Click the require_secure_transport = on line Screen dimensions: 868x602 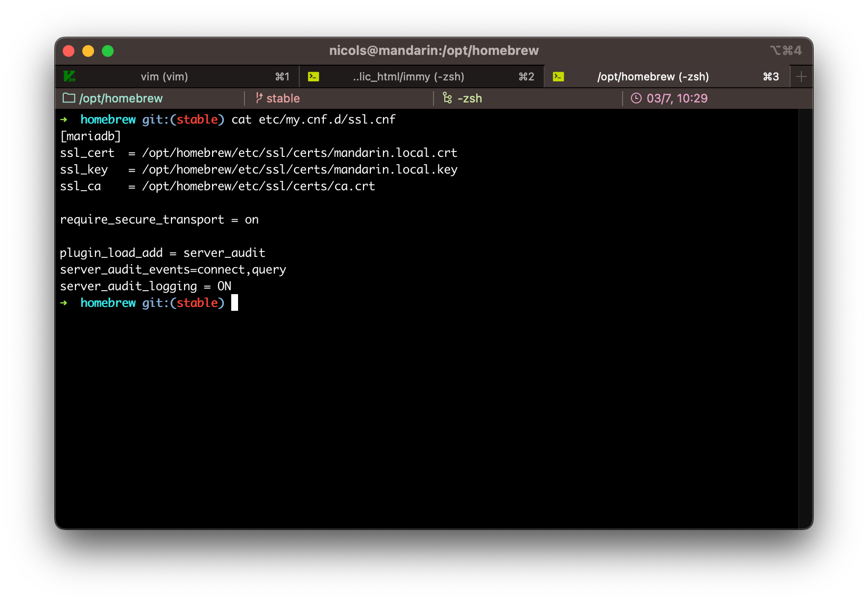159,220
